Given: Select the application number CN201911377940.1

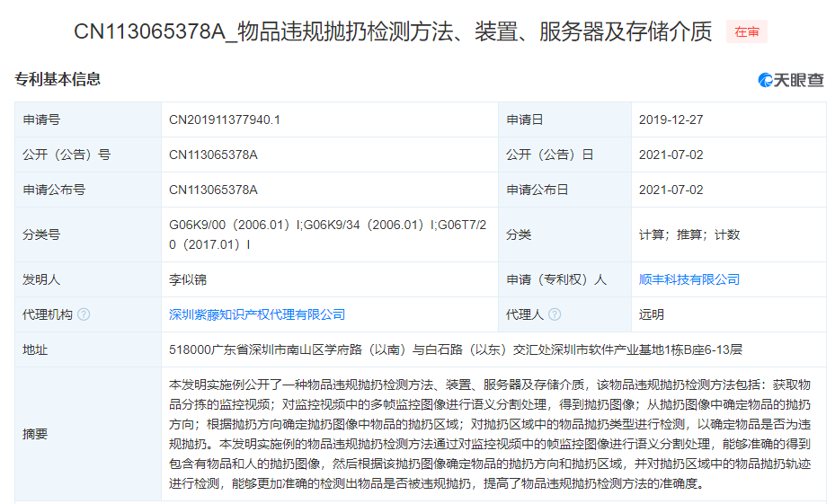Looking at the screenshot, I should coord(224,119).
